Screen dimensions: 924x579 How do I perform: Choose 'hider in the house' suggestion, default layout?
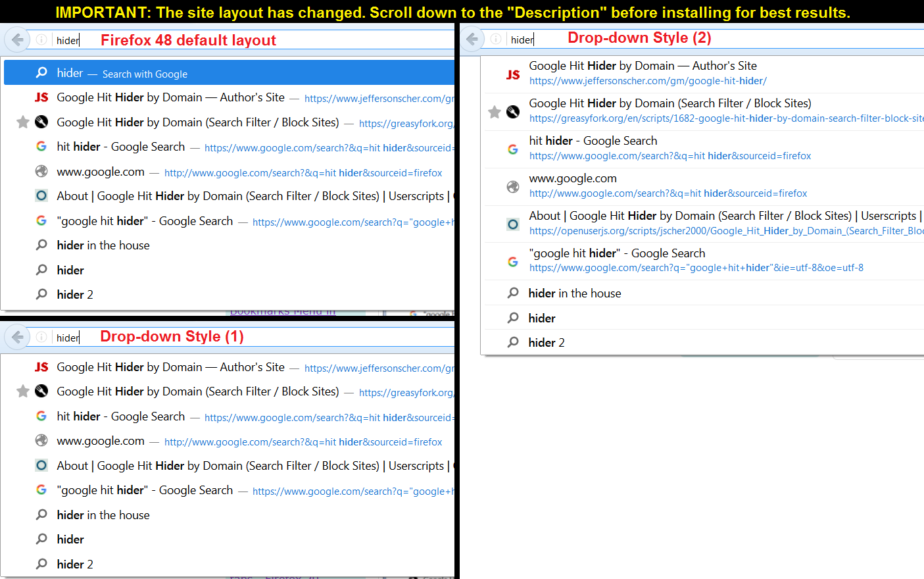point(103,245)
